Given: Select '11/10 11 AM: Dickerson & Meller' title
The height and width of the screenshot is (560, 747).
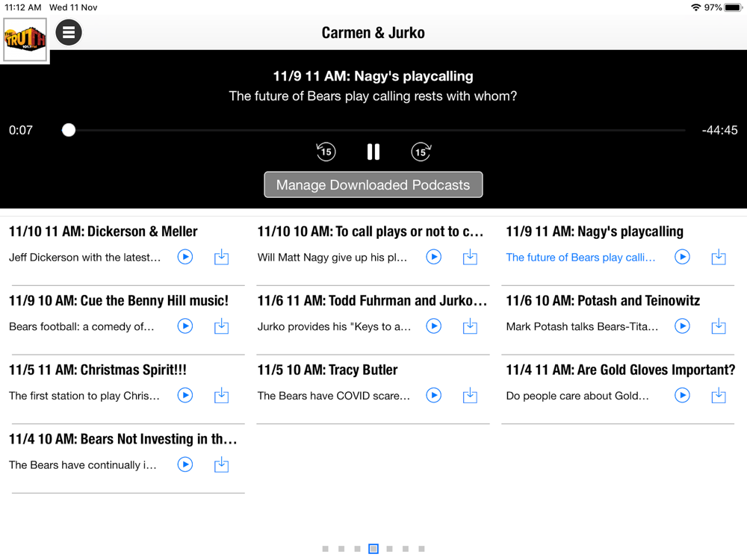Looking at the screenshot, I should click(103, 231).
